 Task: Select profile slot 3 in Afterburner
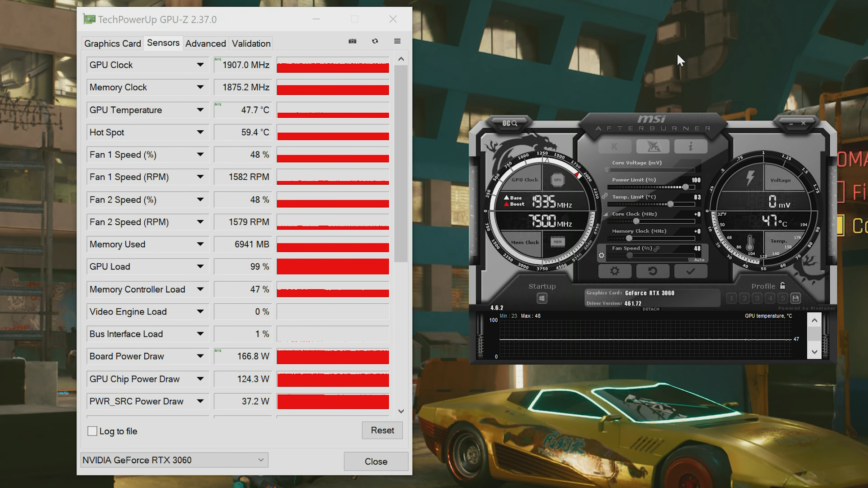coord(757,298)
